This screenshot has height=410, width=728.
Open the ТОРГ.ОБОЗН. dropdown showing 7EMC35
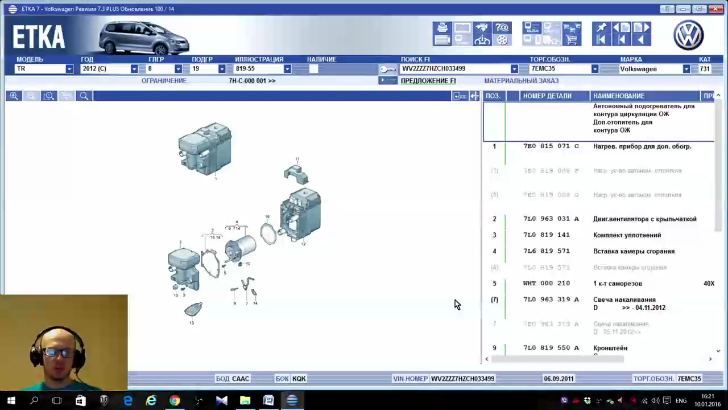point(595,69)
